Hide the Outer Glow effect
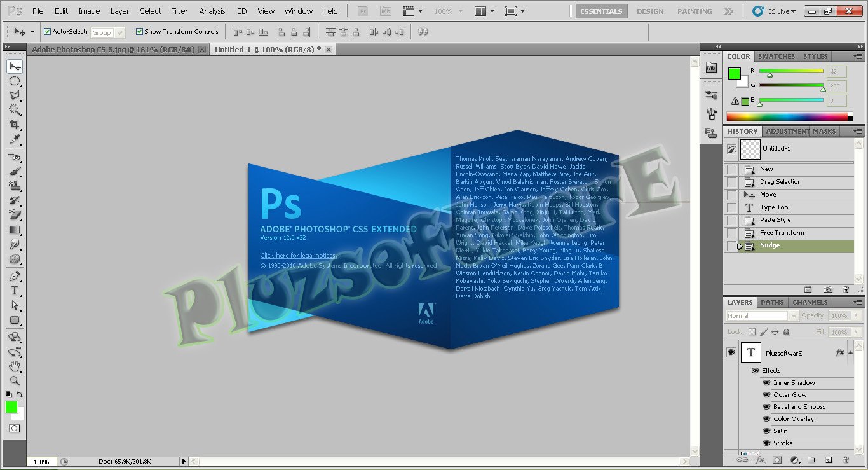Image resolution: width=868 pixels, height=470 pixels. [x=766, y=394]
